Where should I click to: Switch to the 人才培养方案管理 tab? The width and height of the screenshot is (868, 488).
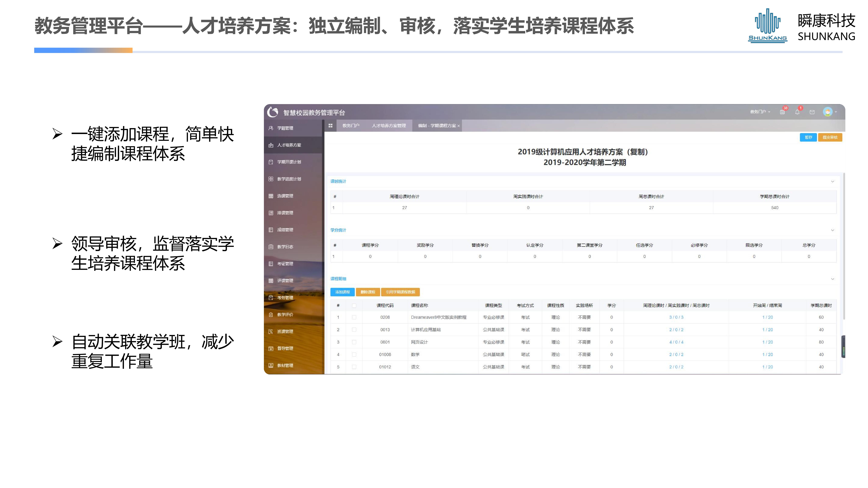pos(389,126)
